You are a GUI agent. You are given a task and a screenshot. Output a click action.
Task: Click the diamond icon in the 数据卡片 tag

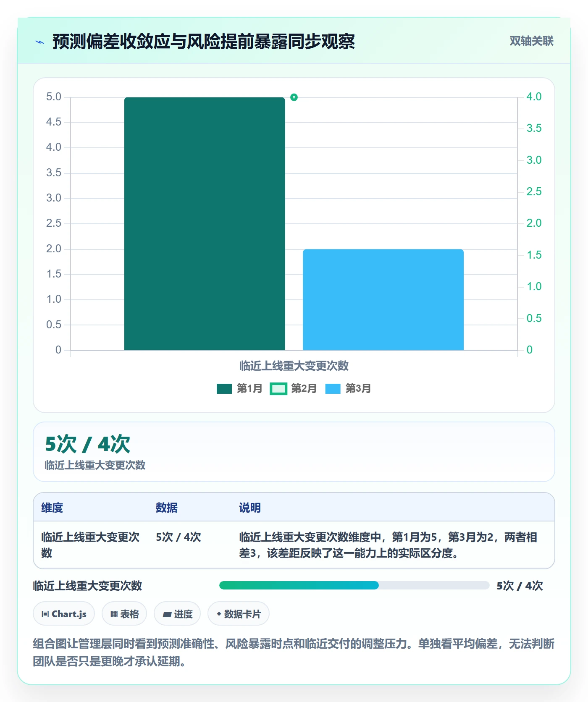click(x=219, y=614)
